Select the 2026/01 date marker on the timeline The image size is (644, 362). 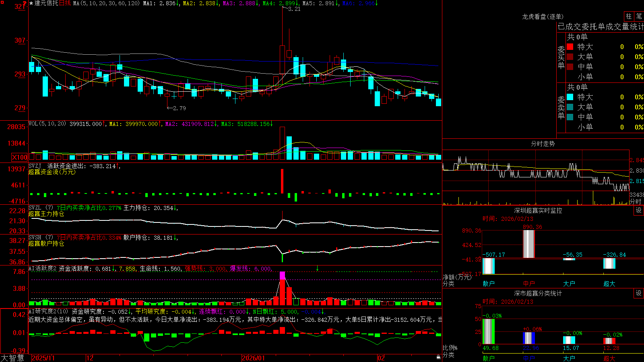(x=254, y=358)
